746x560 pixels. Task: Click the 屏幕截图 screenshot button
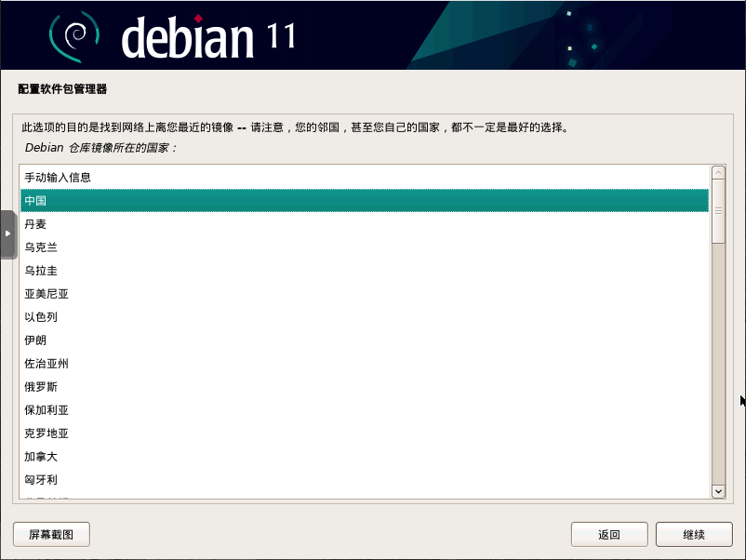click(x=51, y=534)
